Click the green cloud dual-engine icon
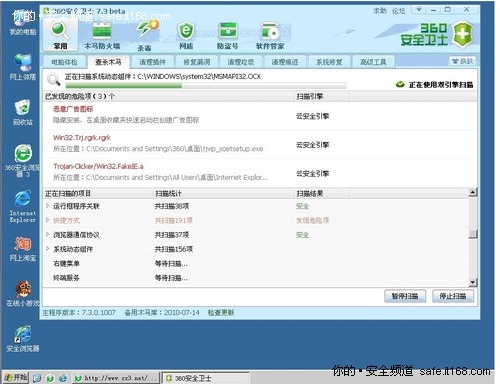This screenshot has height=384, width=500. 400,85
